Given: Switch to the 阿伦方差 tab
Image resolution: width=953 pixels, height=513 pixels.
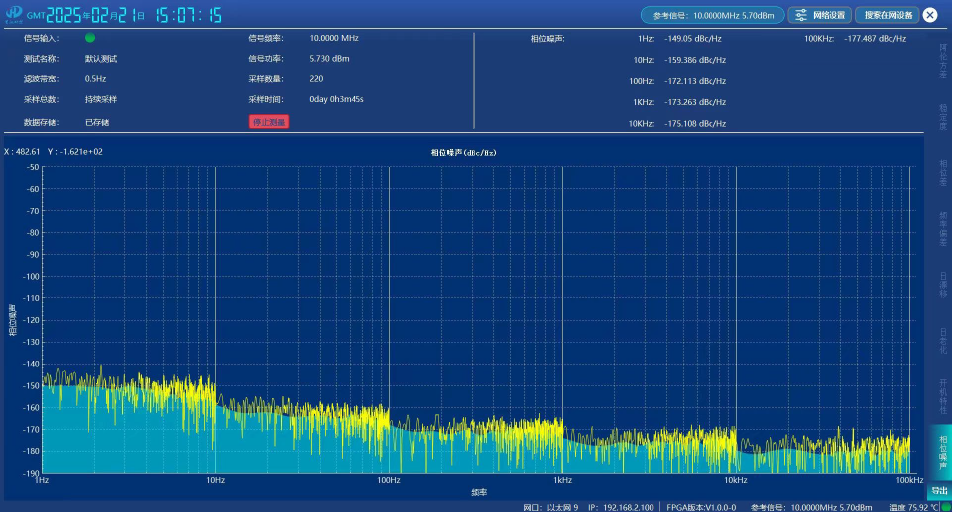Looking at the screenshot, I should (x=943, y=60).
